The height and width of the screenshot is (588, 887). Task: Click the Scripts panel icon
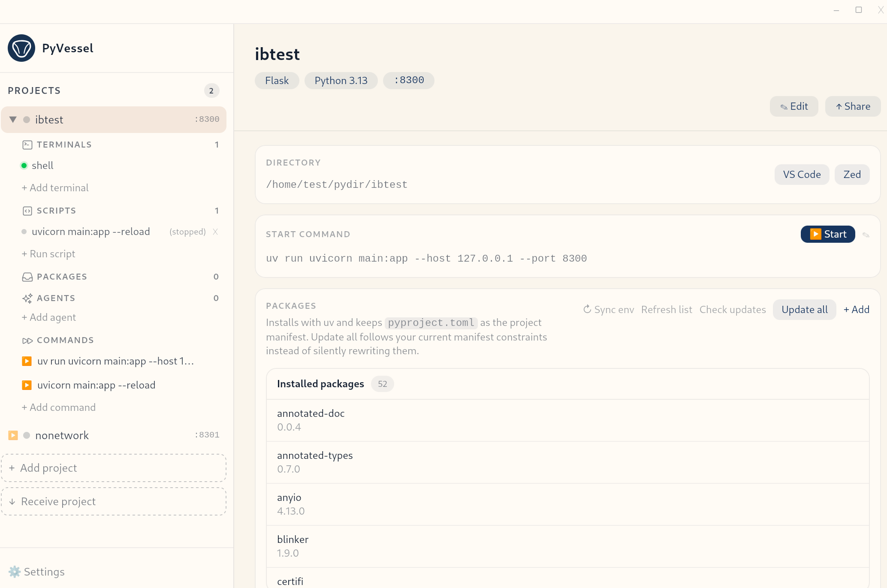point(27,211)
